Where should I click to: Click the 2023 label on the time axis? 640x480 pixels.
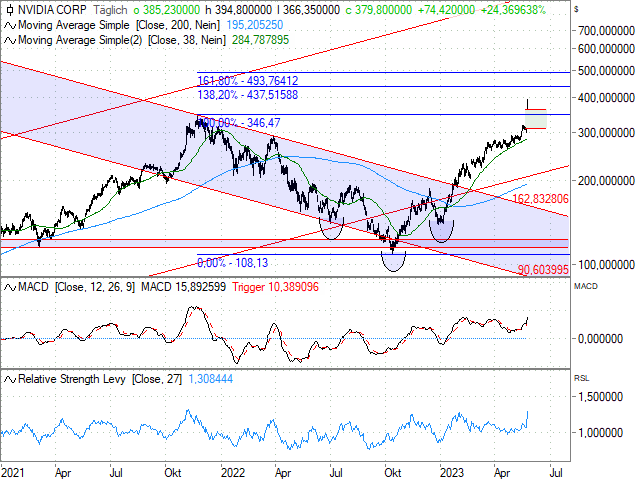point(452,473)
